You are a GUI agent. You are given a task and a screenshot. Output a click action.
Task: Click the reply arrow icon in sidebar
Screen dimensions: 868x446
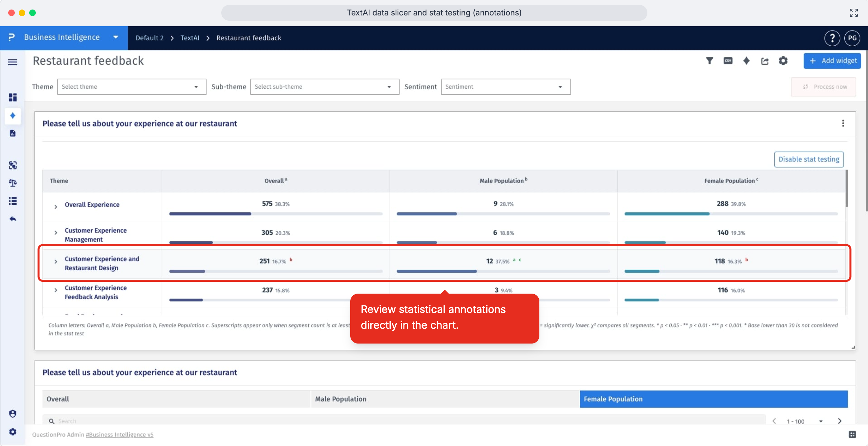point(12,219)
